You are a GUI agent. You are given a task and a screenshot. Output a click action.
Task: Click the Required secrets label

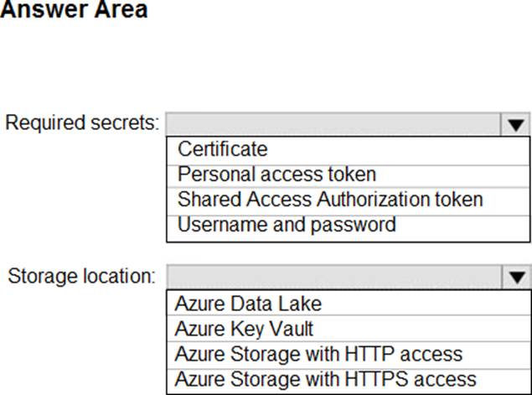pos(81,122)
